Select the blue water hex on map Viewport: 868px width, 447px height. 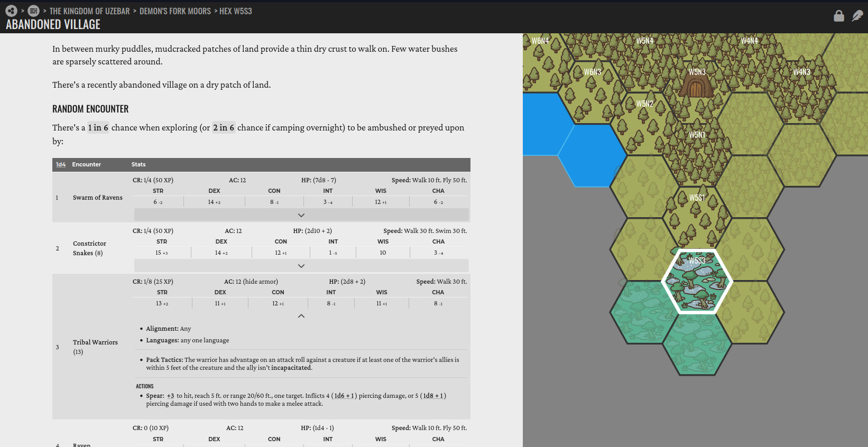592,155
